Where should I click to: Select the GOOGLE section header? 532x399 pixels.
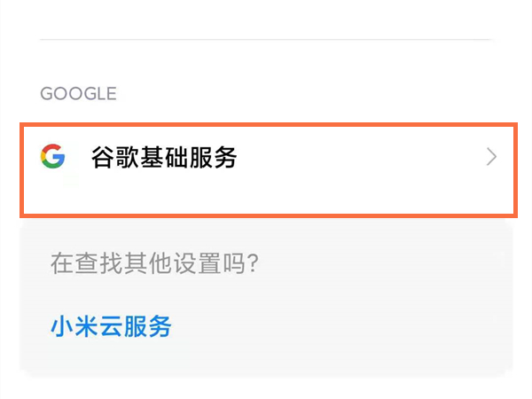click(78, 94)
